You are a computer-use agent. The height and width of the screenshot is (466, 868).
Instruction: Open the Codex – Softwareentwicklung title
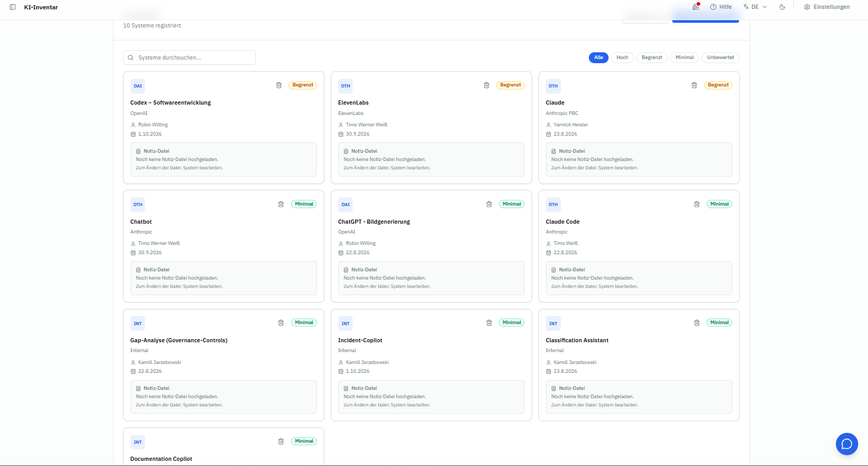click(x=170, y=103)
